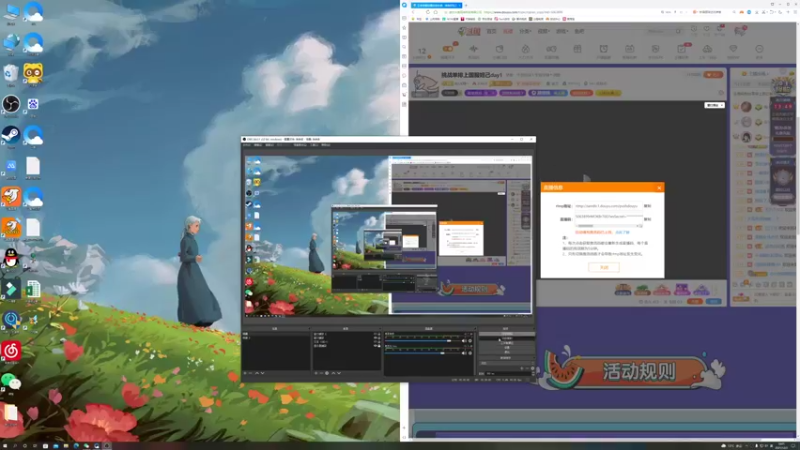Go to 首页 in Douyu navigation
Viewport: 800px width, 450px height.
pos(491,31)
